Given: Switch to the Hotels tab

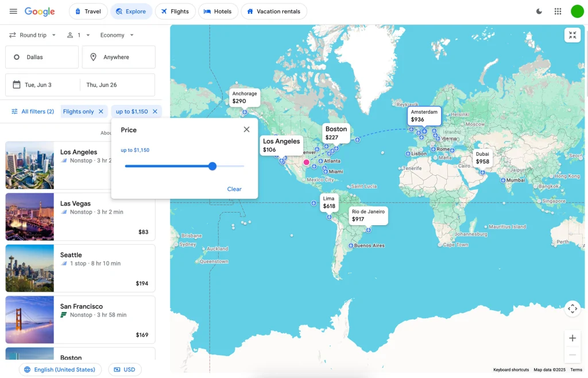Looking at the screenshot, I should 218,11.
